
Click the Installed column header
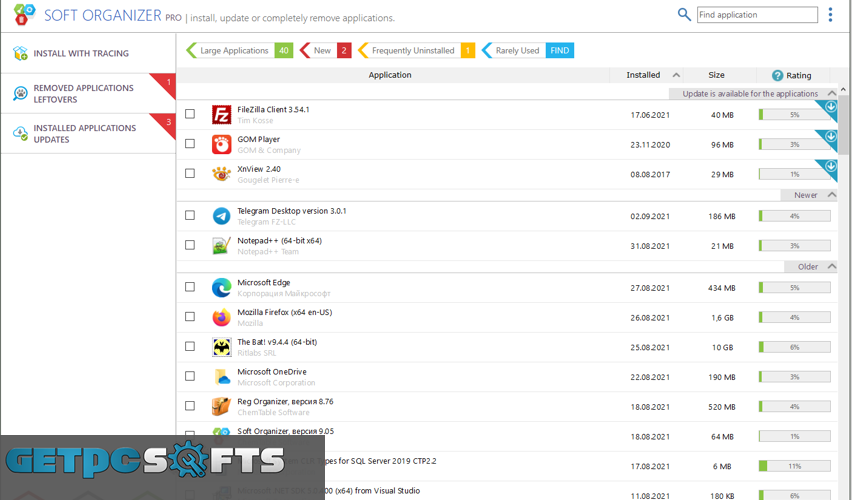643,75
